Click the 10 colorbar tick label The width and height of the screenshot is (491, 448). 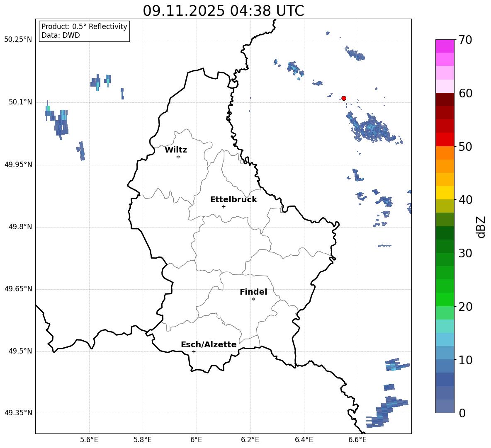point(465,360)
